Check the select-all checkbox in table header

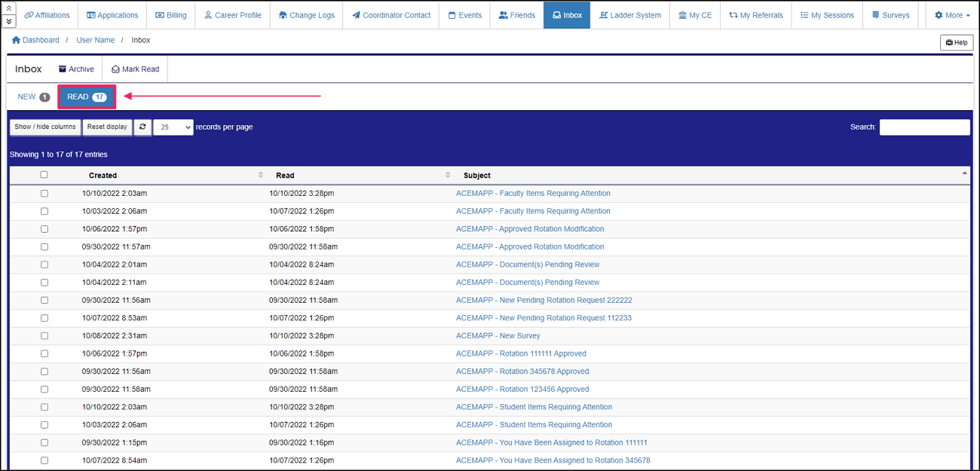point(44,174)
